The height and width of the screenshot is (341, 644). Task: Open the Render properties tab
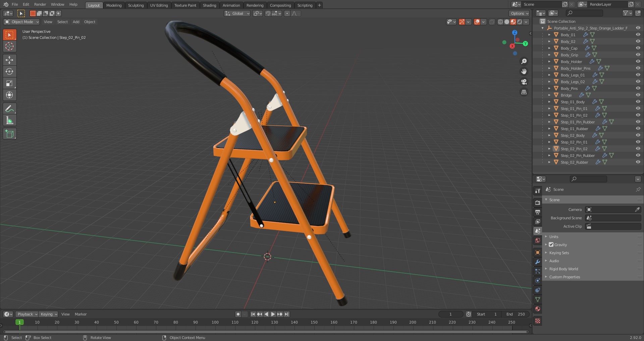point(538,203)
